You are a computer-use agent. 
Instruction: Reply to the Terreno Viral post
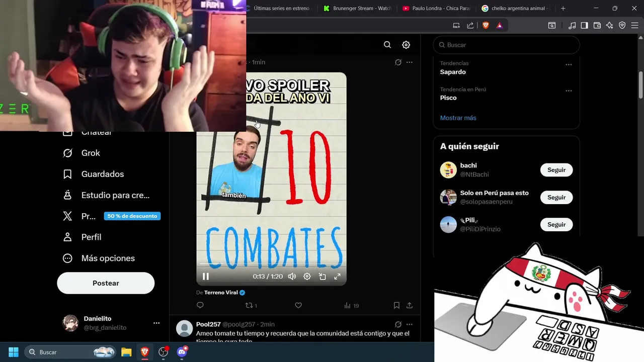pyautogui.click(x=200, y=305)
